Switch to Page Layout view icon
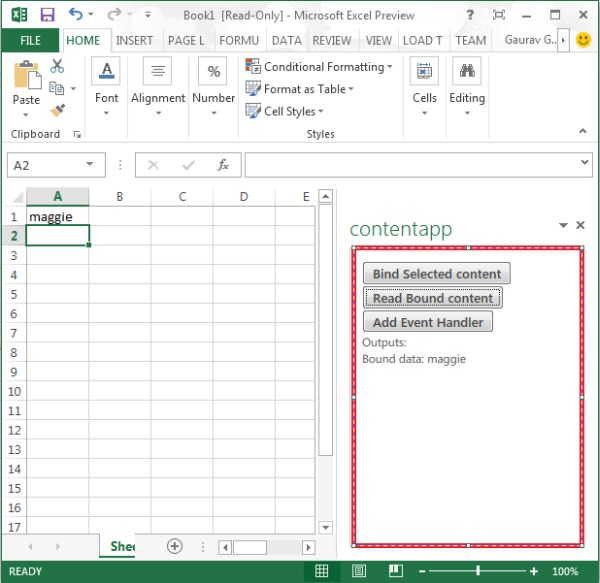 point(359,571)
